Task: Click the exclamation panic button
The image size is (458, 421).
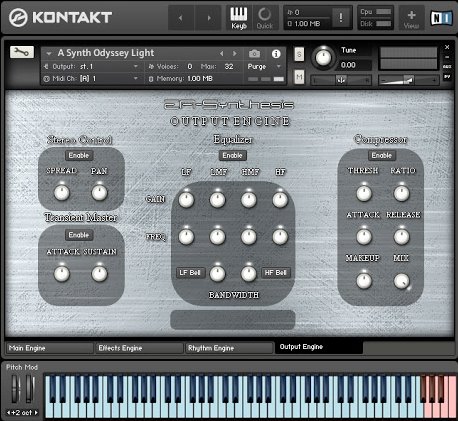Action: coord(341,17)
